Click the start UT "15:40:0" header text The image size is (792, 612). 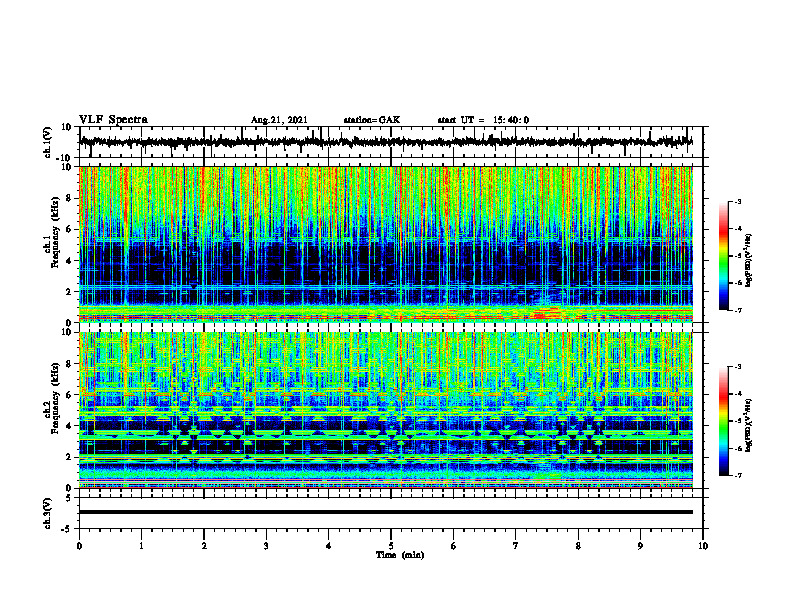click(511, 120)
